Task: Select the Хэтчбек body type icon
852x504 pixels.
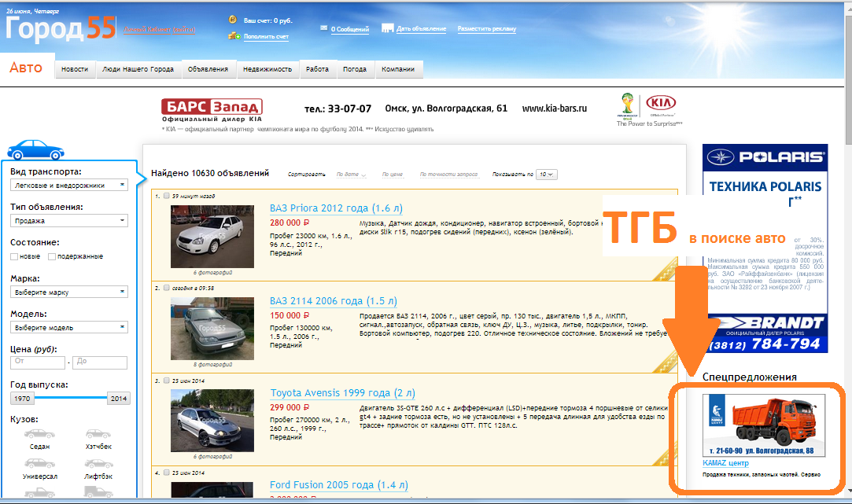Action: point(98,434)
